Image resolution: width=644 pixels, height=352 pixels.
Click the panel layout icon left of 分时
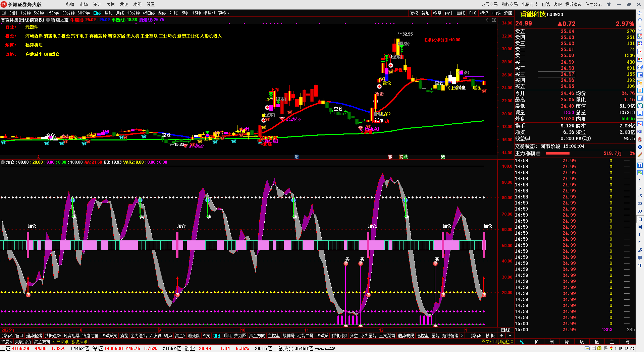pos(4,13)
